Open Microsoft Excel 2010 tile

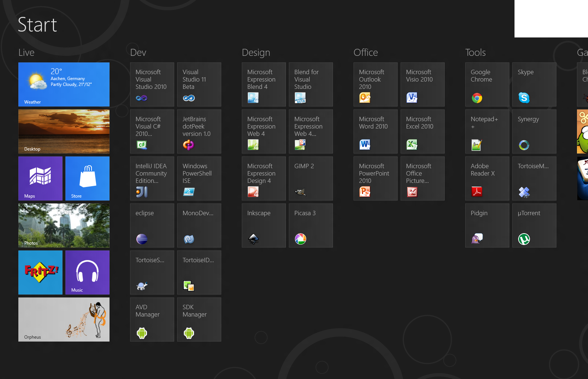[x=423, y=131]
